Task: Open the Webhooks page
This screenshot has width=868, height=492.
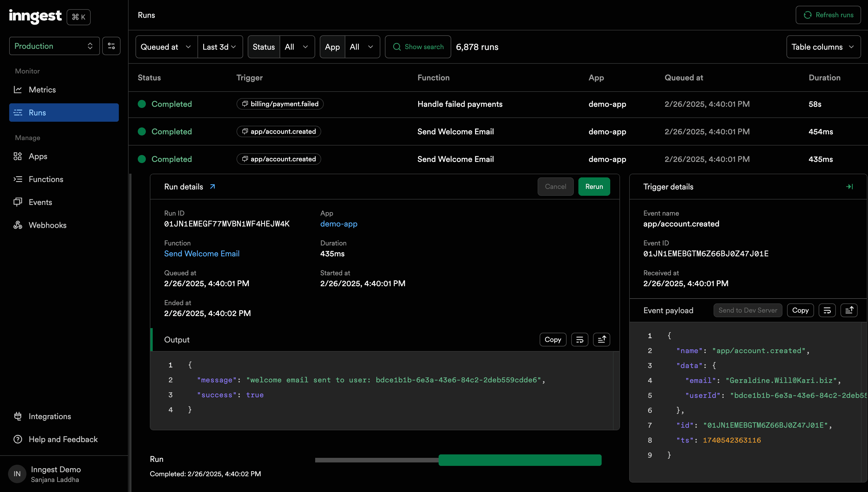Action: [x=64, y=225]
